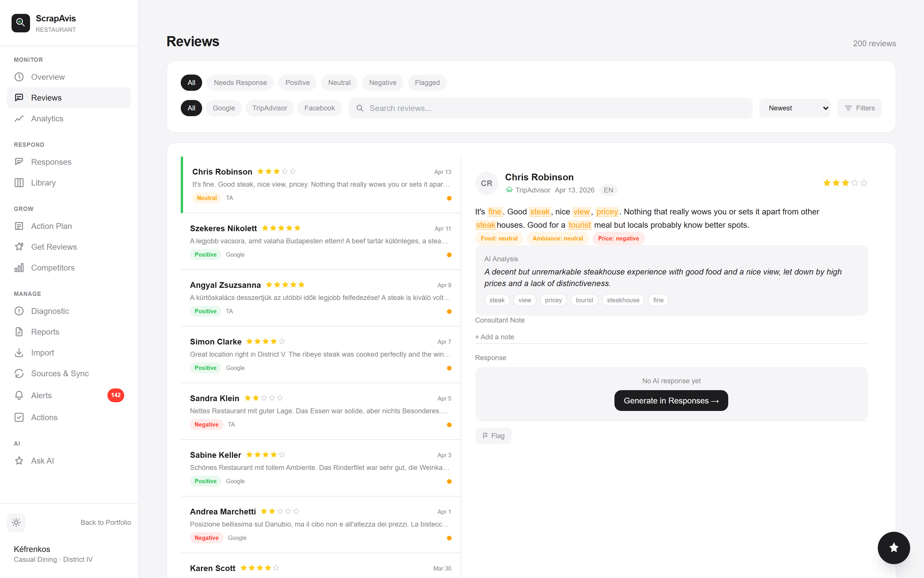Click the Ambiance: neutral aspect tag
924x578 pixels.
click(x=558, y=238)
